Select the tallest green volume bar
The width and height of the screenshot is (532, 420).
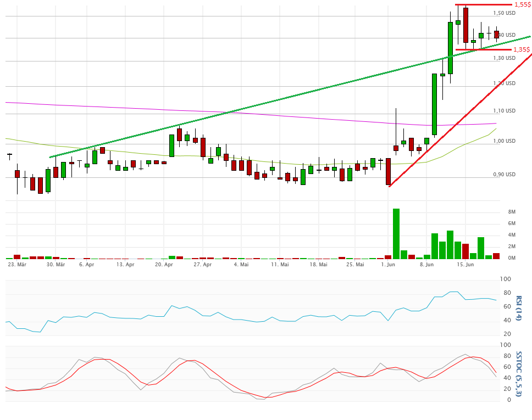click(x=396, y=233)
